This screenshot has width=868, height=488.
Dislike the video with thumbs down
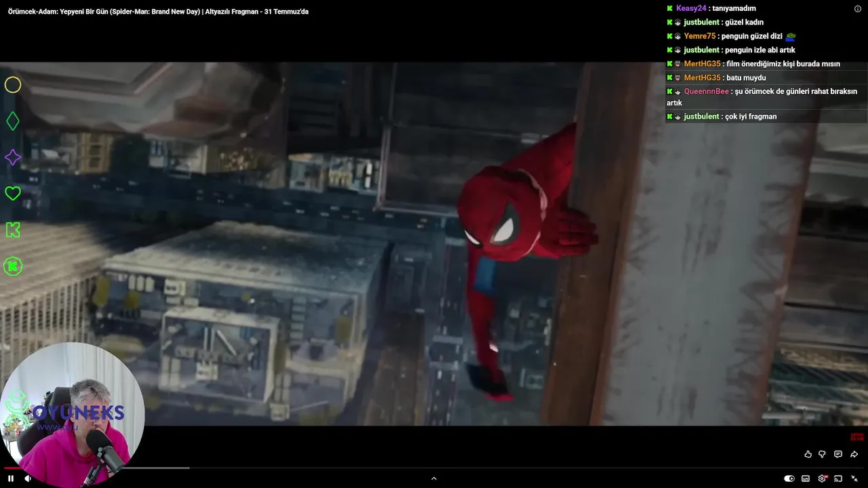coord(822,454)
